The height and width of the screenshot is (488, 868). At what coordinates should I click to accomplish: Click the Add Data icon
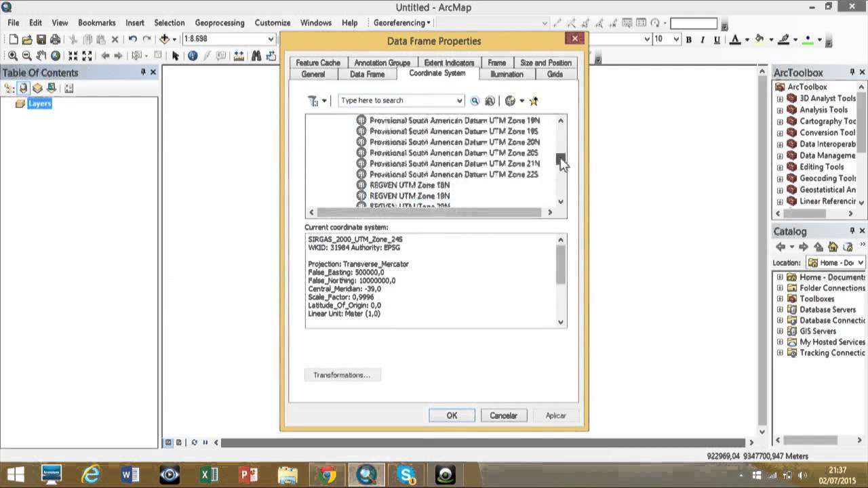[164, 40]
